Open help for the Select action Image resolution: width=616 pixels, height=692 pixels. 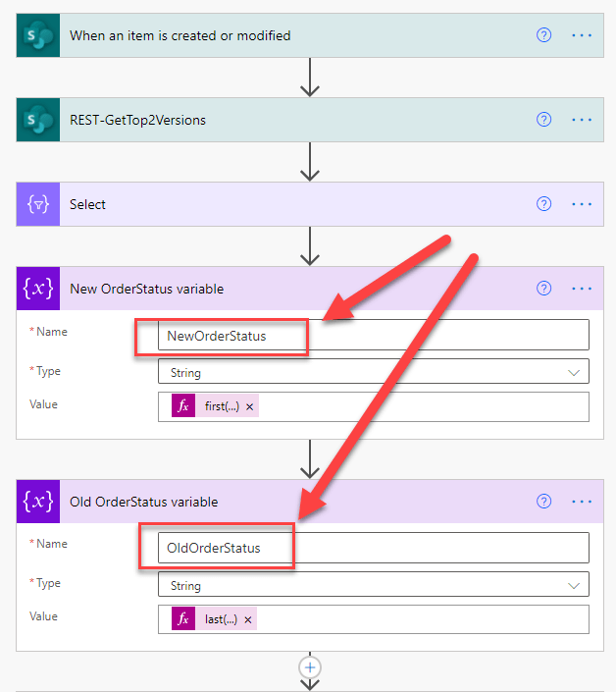coord(544,204)
